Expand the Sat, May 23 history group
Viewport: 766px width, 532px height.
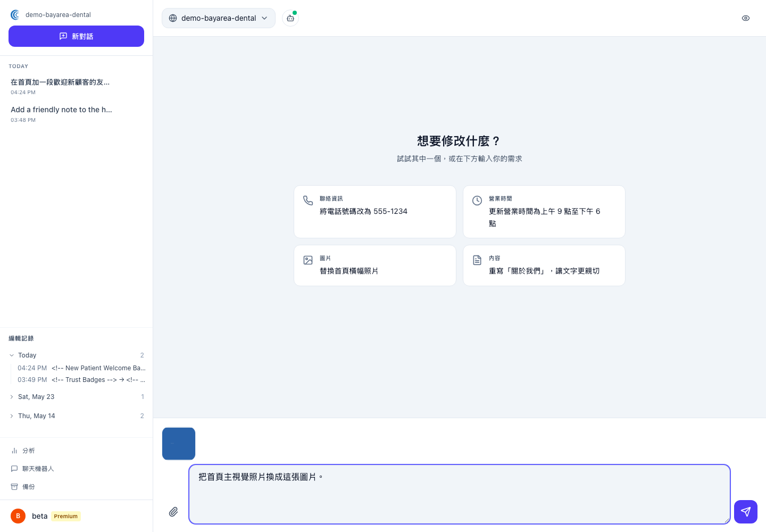pyautogui.click(x=76, y=397)
